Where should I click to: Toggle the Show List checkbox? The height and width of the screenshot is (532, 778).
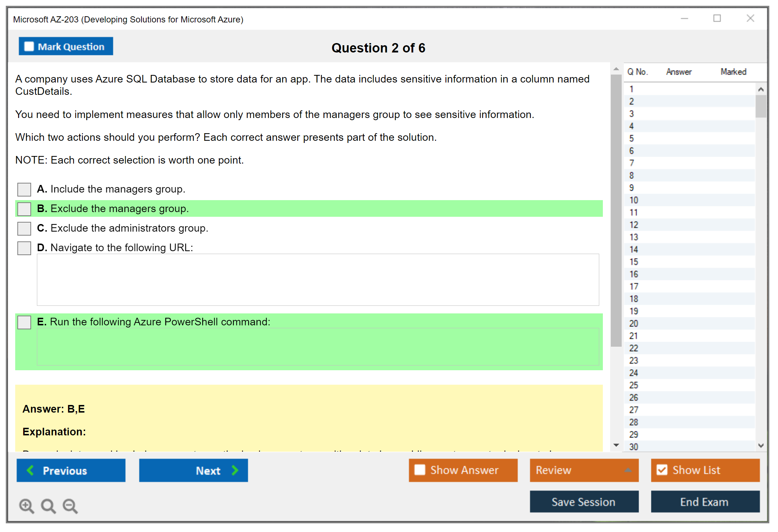662,470
